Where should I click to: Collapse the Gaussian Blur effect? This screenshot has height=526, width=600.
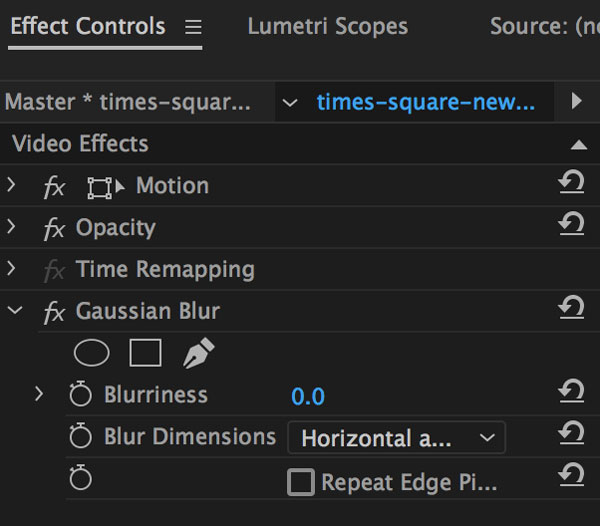pos(15,309)
